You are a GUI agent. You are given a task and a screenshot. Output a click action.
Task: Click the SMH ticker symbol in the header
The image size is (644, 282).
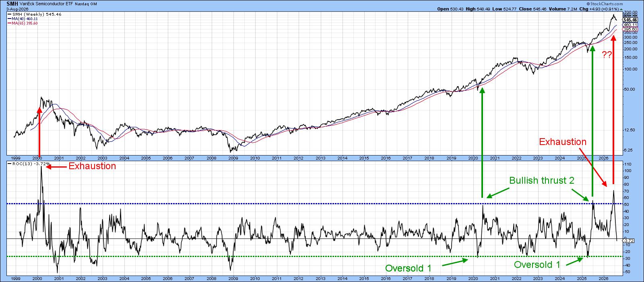(x=12, y=4)
